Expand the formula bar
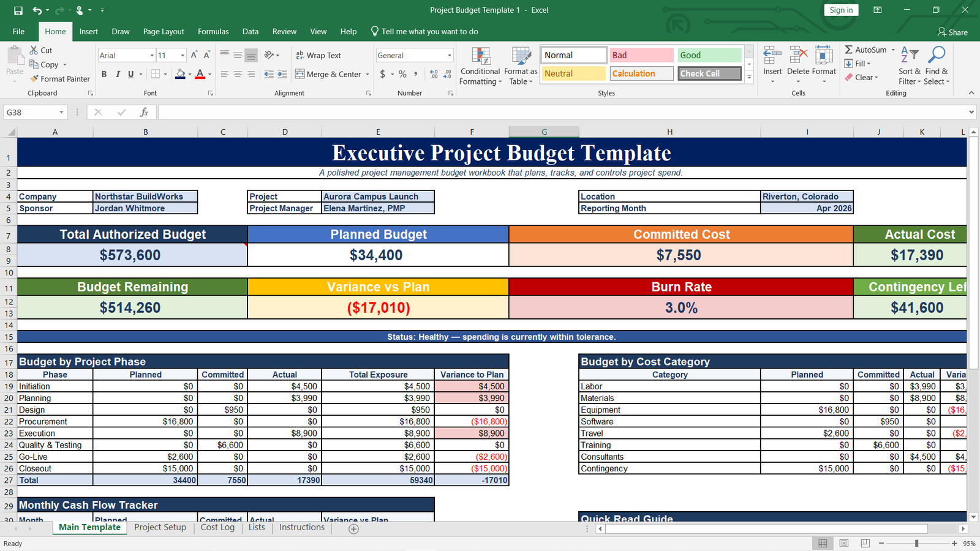 [x=971, y=113]
